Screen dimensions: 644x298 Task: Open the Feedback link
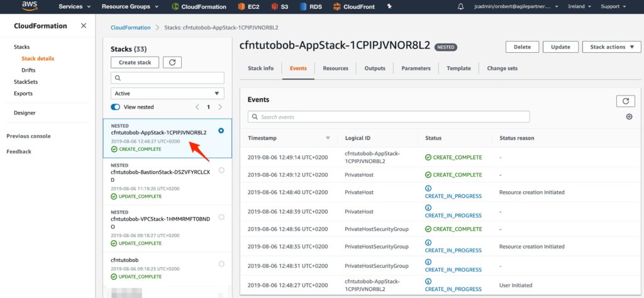19,152
